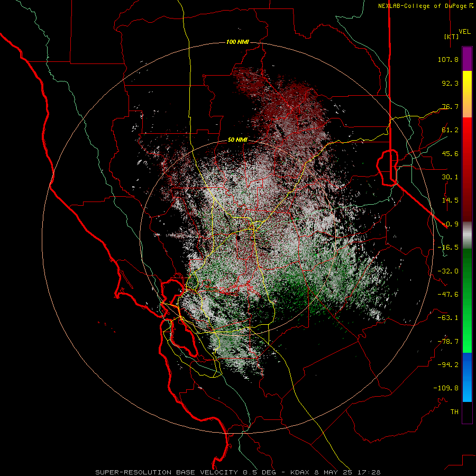Pick the gray segment of the velocity scale
Screen dimensions: 476x476
click(x=467, y=235)
